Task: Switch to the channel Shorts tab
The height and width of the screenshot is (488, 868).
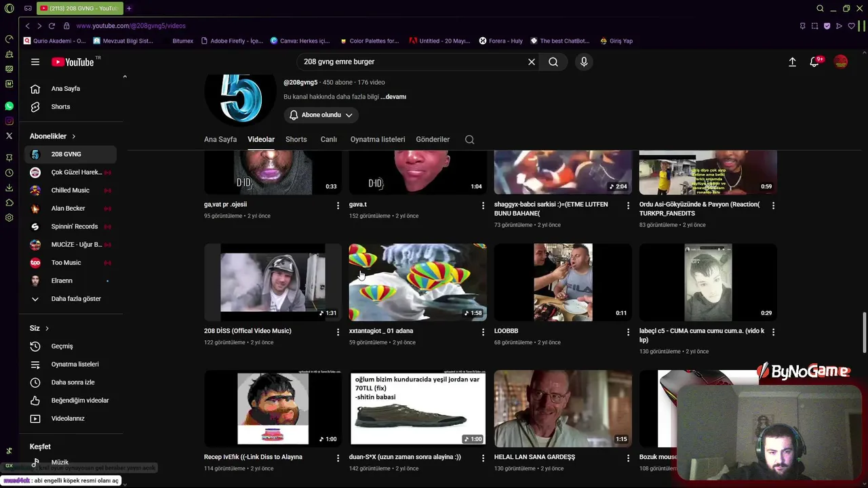Action: (x=296, y=140)
